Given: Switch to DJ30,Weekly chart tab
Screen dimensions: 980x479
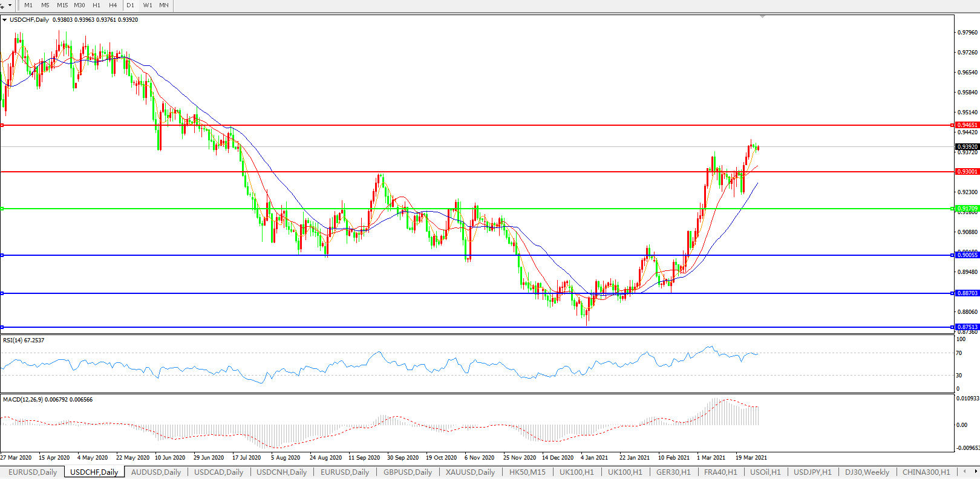Looking at the screenshot, I should [867, 472].
